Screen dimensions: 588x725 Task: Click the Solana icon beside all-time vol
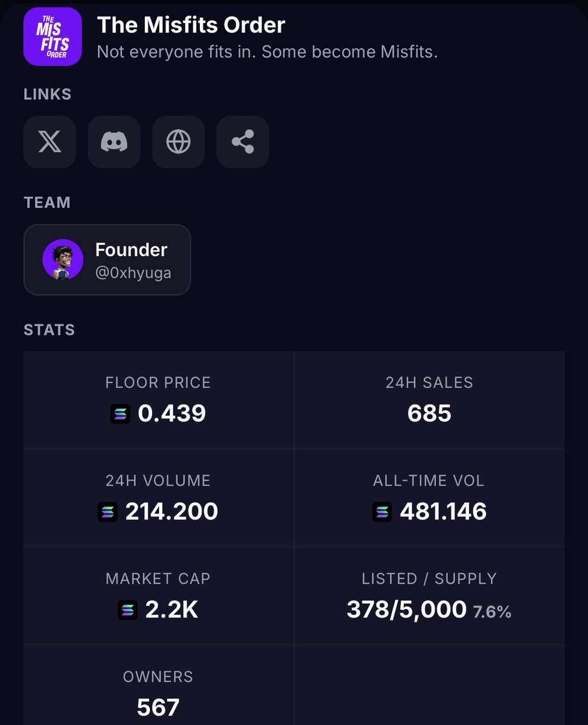(382, 512)
